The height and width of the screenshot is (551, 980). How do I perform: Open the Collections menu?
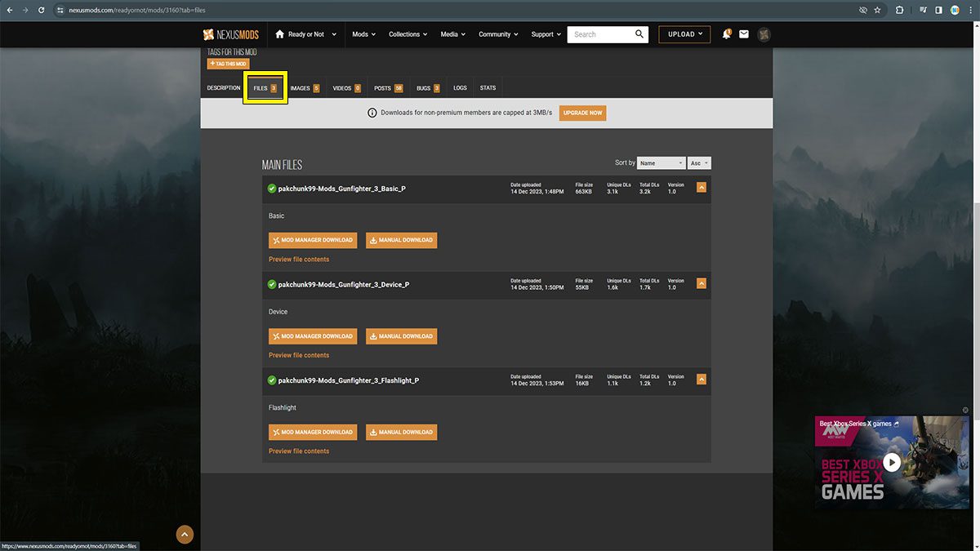408,34
